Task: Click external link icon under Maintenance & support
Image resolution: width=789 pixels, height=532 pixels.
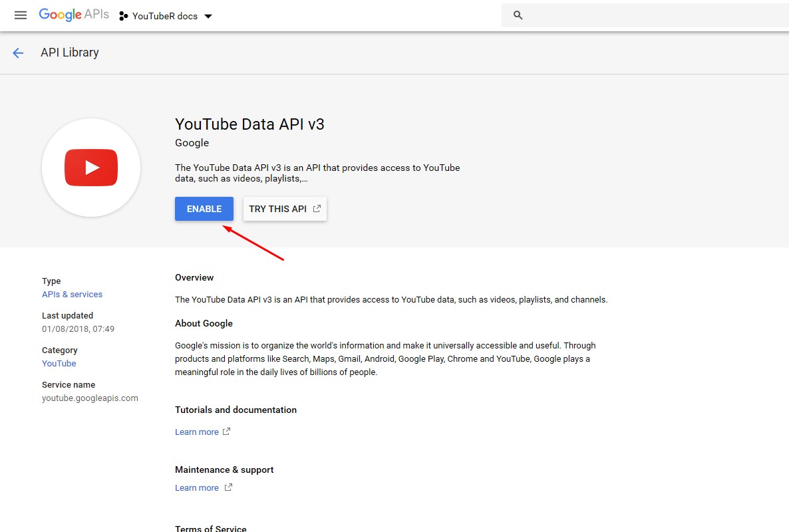Action: click(x=228, y=487)
